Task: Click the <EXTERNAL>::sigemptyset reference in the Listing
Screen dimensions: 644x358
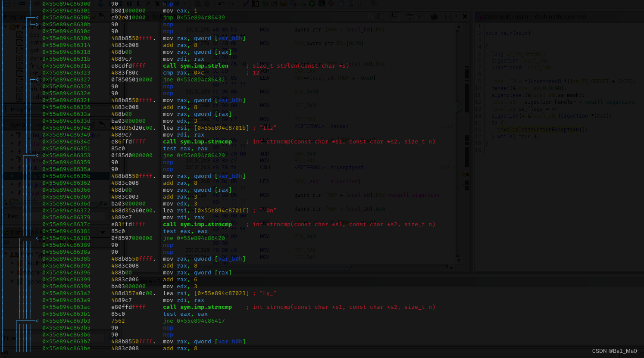Action: [329, 168]
